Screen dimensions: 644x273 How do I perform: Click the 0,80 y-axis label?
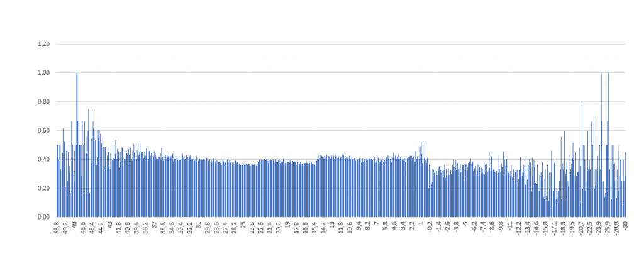44,102
